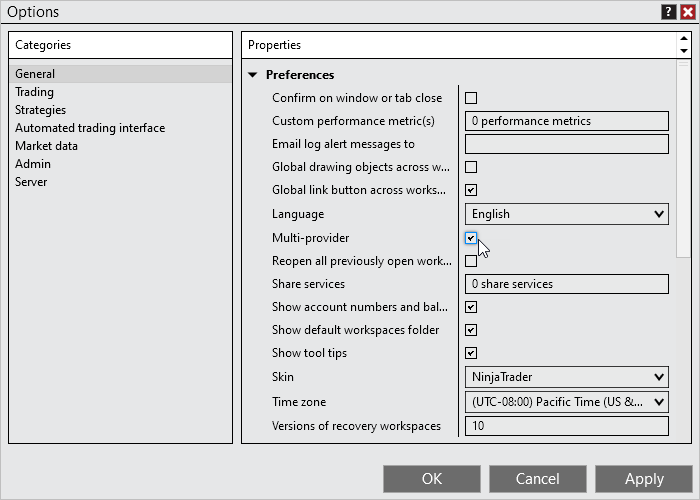The width and height of the screenshot is (700, 500).
Task: Open the help question mark icon
Action: click(x=668, y=12)
